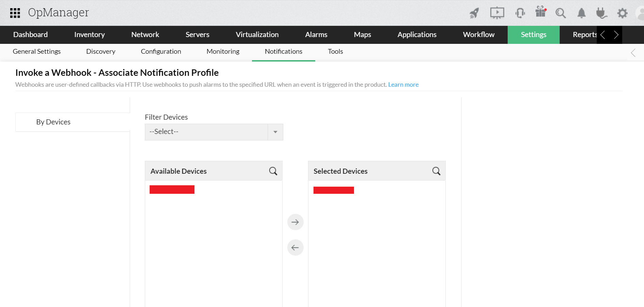Move devices right using the arrow button

pyautogui.click(x=295, y=222)
